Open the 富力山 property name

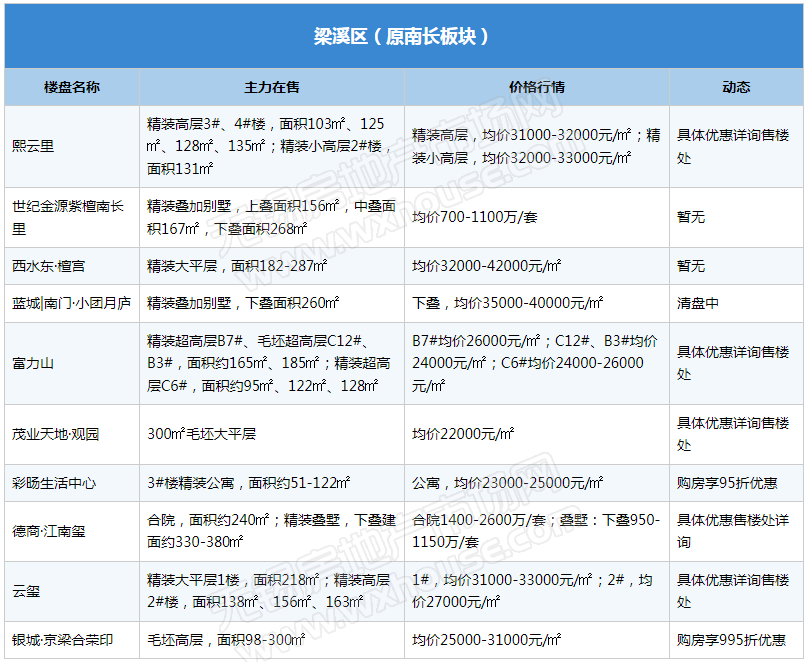(34, 363)
